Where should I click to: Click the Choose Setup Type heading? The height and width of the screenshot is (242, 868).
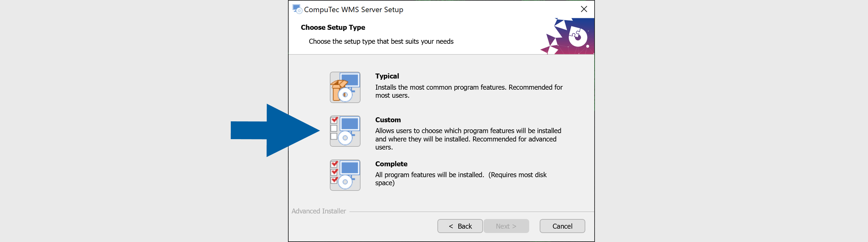333,27
